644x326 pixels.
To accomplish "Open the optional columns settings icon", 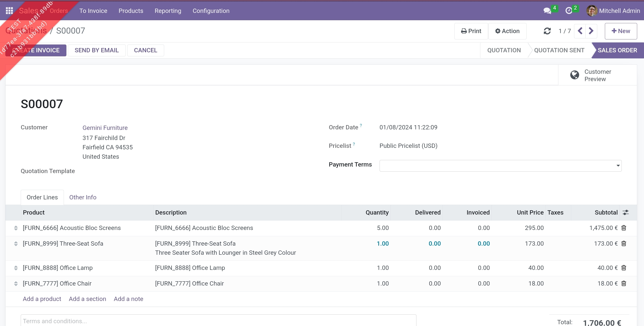I will tap(626, 213).
